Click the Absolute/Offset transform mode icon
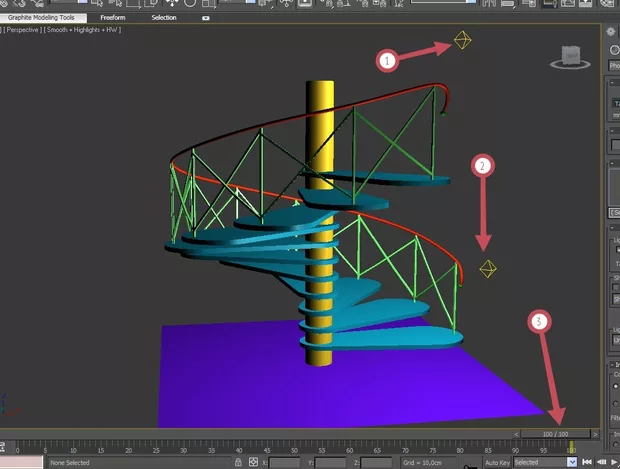620x469 pixels. pos(254,462)
